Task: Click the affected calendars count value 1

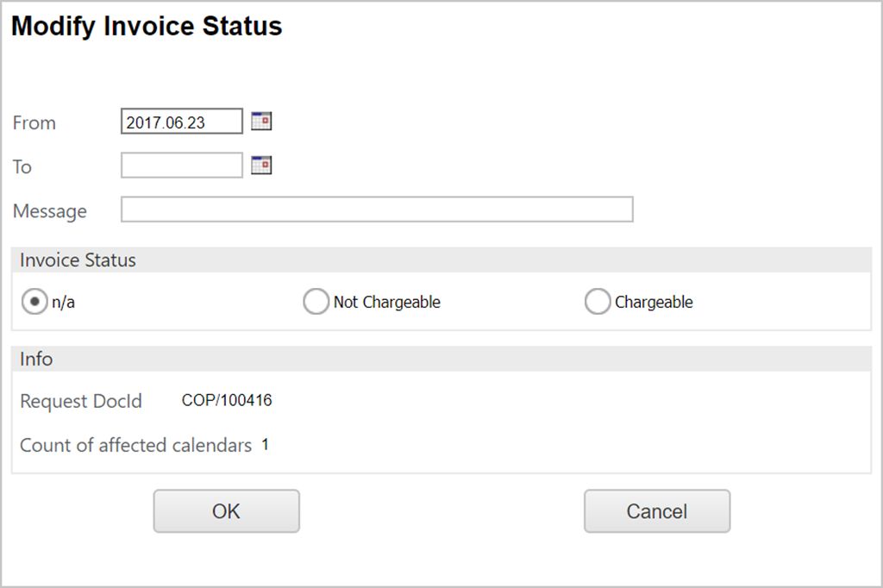Action: click(x=266, y=445)
